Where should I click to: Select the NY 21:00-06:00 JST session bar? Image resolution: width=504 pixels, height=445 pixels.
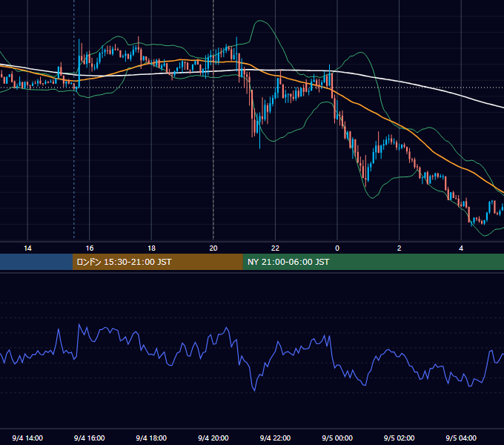[x=373, y=262]
